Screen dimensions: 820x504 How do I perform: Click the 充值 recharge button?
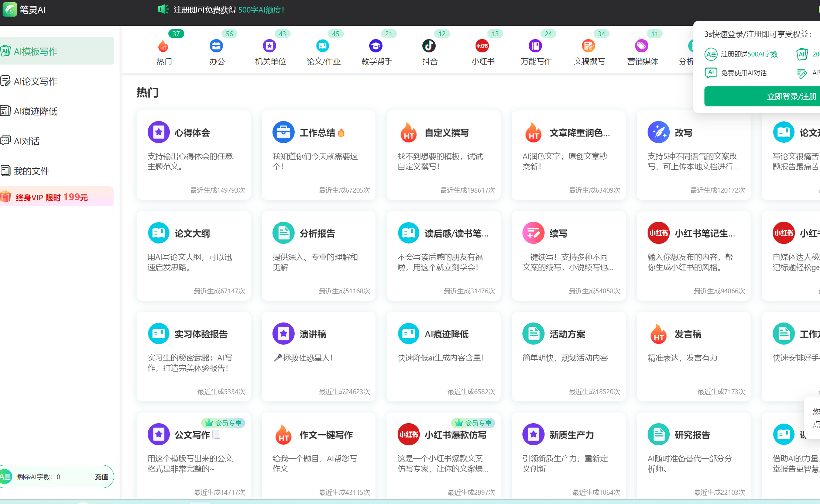click(102, 477)
